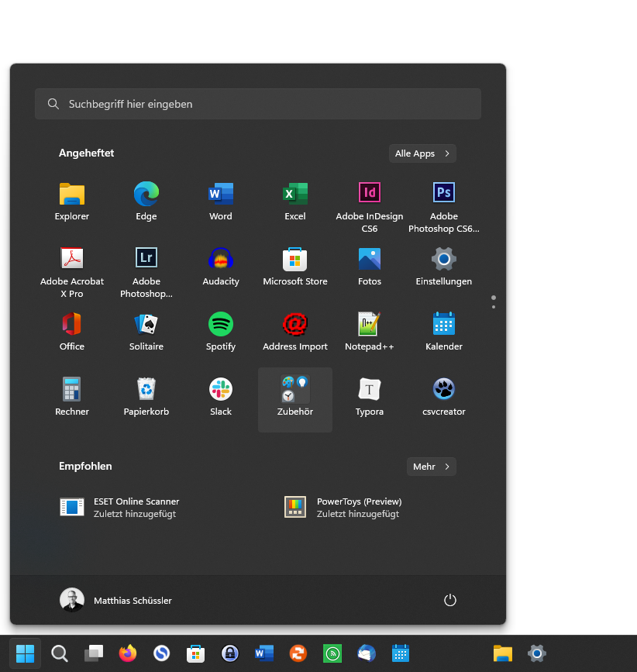
Task: Open Microsoft Store pinned app
Action: (295, 267)
